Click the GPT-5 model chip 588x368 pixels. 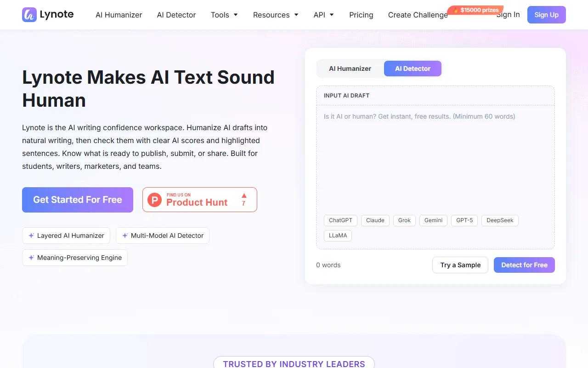coord(464,220)
